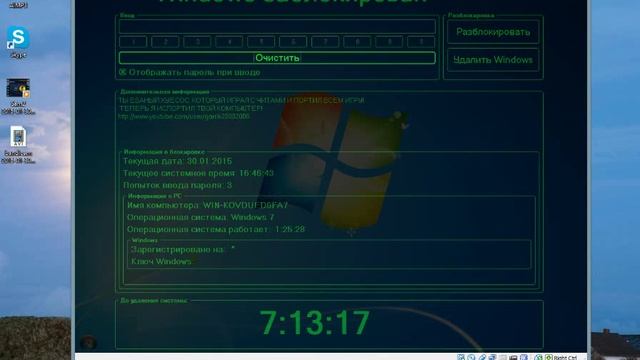The width and height of the screenshot is (640, 360).
Task: Select the video thumbnail icon below Skype
Action: click(x=18, y=89)
